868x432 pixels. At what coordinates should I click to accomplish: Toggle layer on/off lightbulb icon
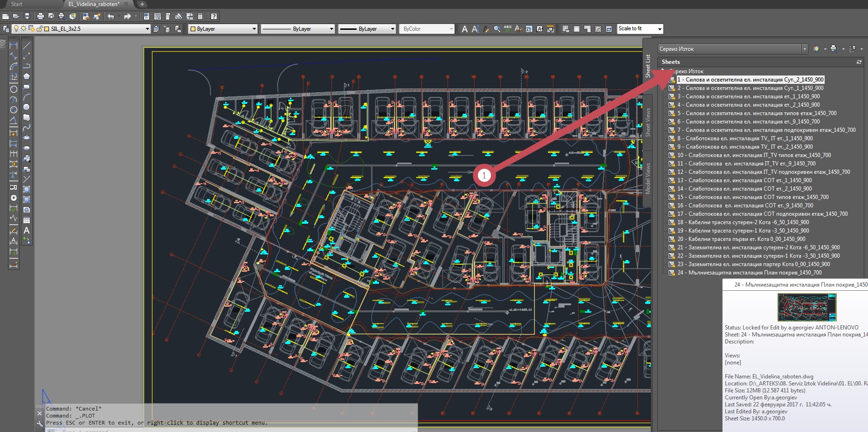click(16, 28)
